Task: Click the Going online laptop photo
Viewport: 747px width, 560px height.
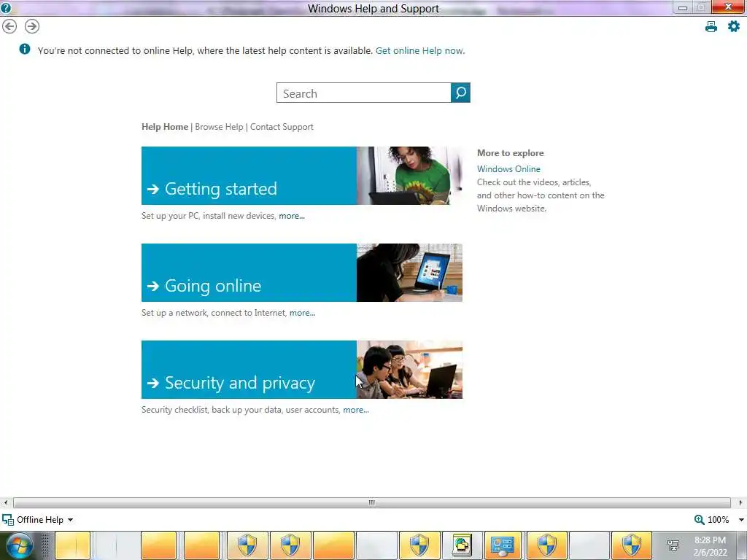Action: [x=409, y=273]
